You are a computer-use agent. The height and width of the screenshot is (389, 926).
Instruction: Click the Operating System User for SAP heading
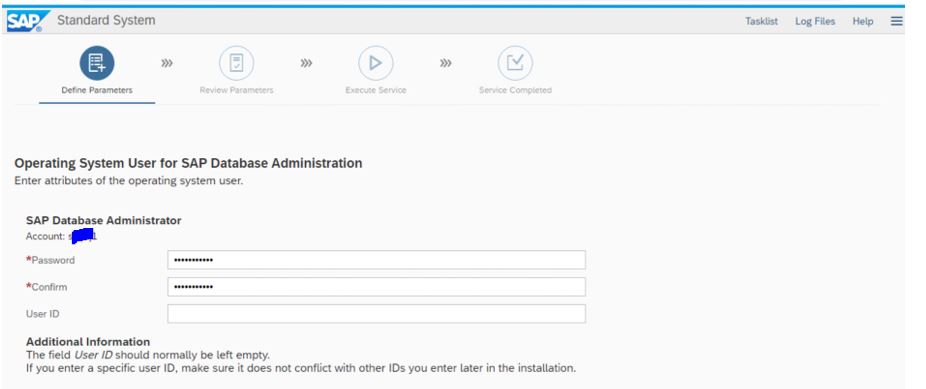coord(188,164)
